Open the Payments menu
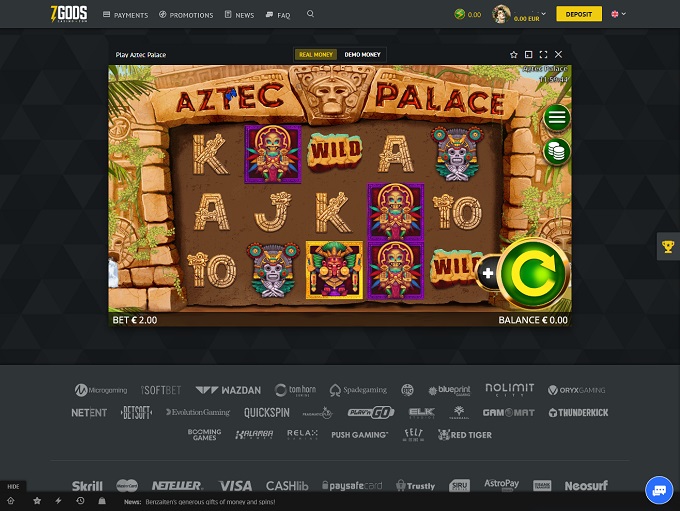 tap(126, 15)
